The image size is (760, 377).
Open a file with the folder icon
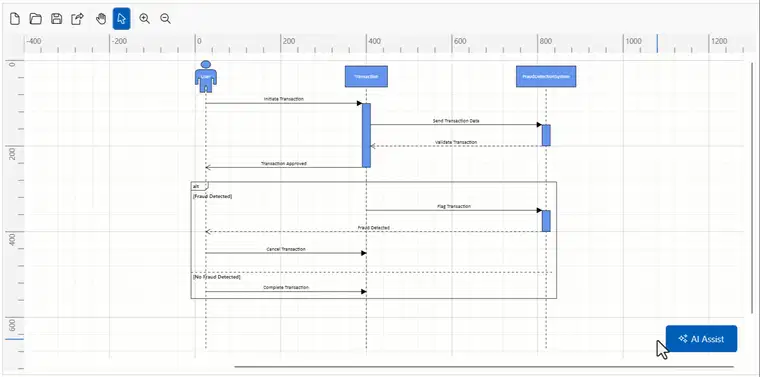tap(35, 19)
